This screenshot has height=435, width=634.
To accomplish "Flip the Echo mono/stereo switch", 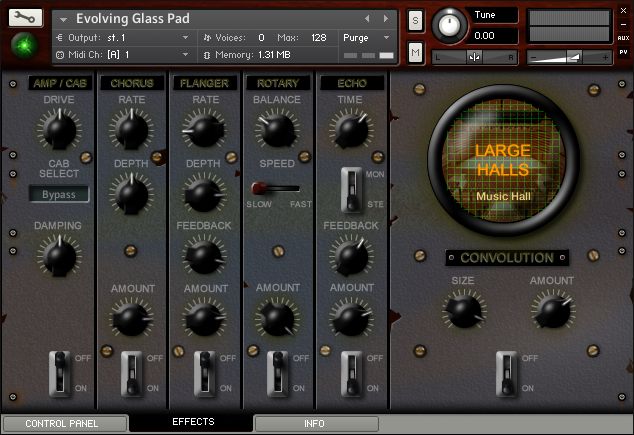I will click(351, 190).
